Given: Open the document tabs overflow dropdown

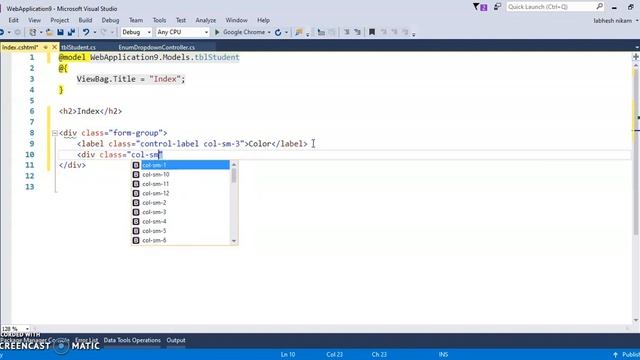Looking at the screenshot, I should tap(637, 47).
